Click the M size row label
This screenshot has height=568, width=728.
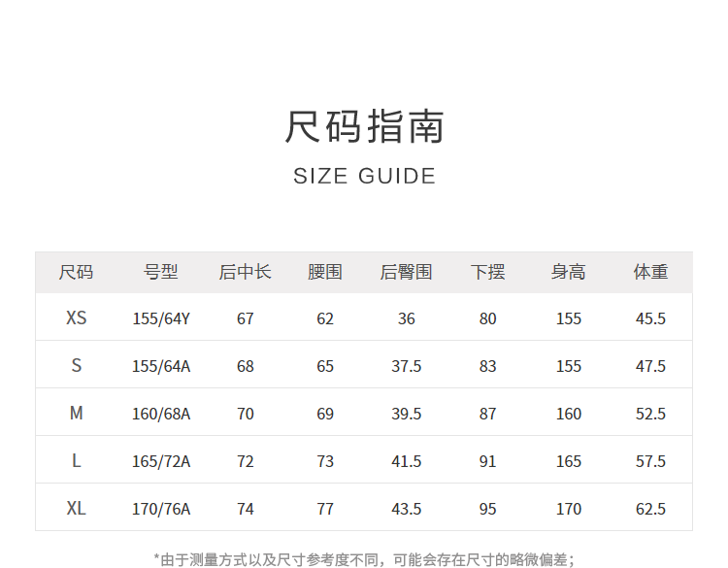(x=76, y=414)
